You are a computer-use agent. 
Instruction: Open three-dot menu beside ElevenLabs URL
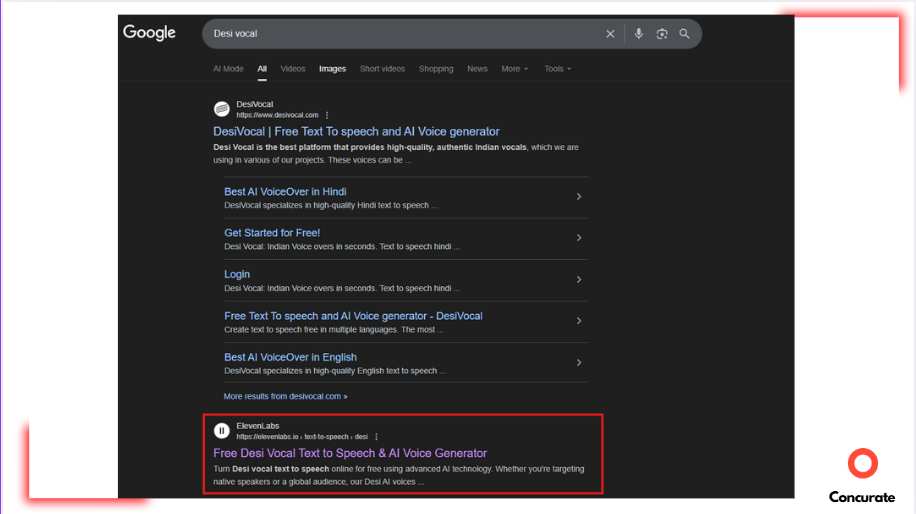(376, 436)
